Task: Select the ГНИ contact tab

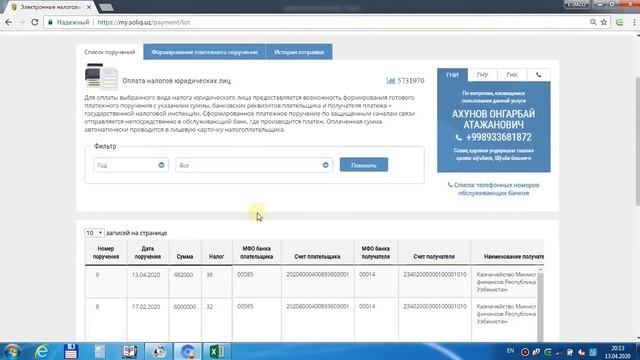Action: pyautogui.click(x=452, y=75)
